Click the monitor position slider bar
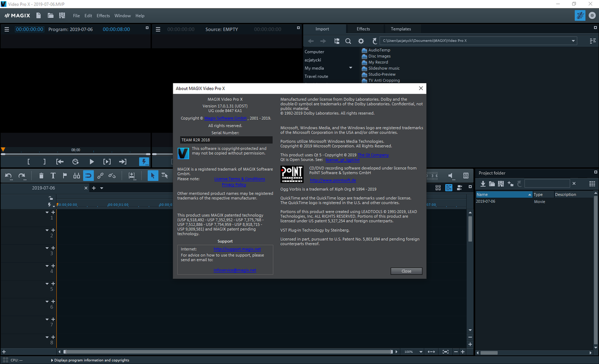The width and height of the screenshot is (599, 364). [x=75, y=154]
